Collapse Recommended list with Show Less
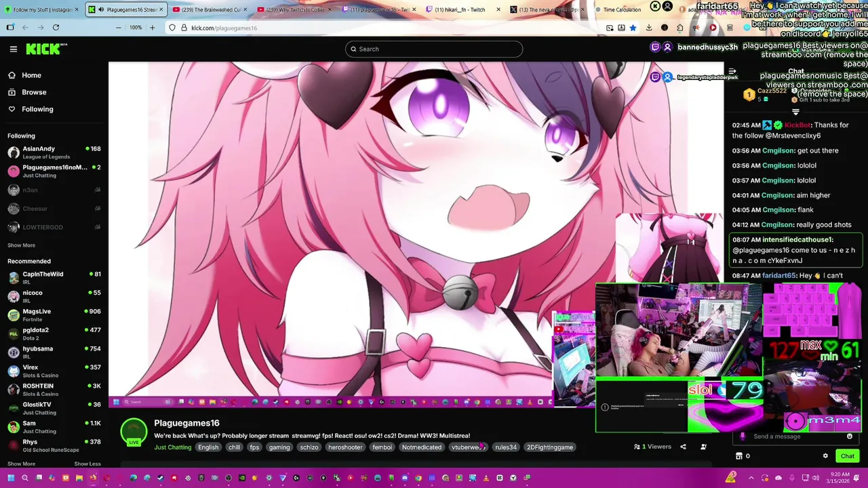868x488 pixels. pyautogui.click(x=87, y=464)
